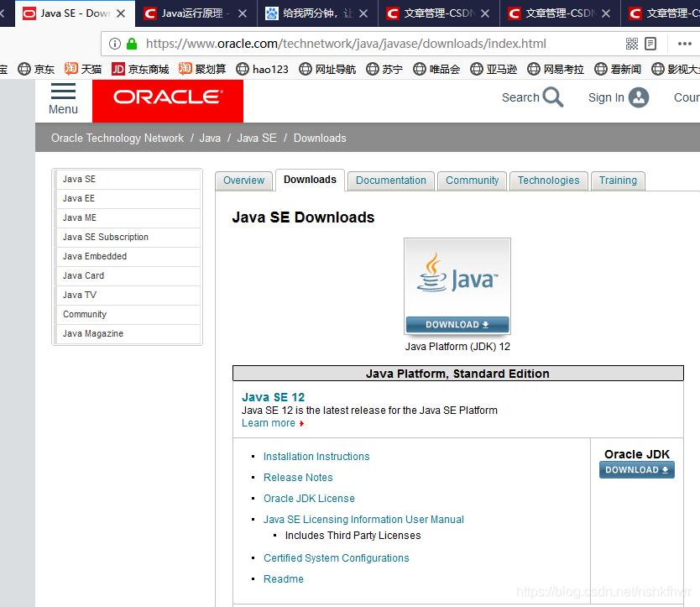This screenshot has width=700, height=607.
Task: Select Java EE in the left sidebar
Action: (128, 198)
